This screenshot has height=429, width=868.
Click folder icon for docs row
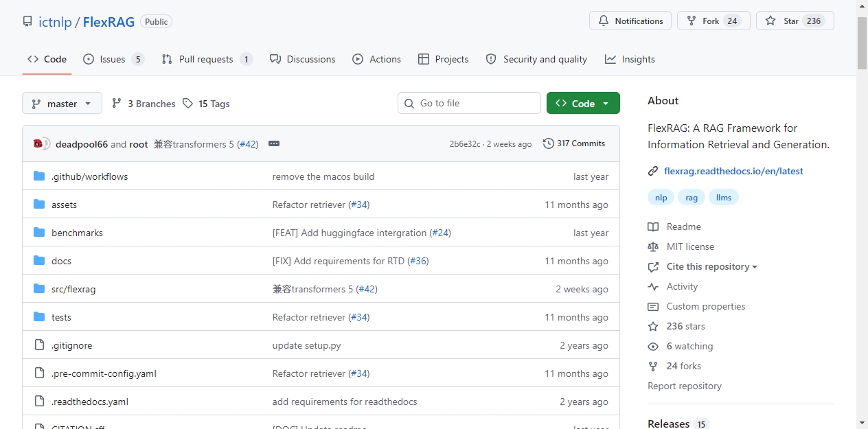click(x=39, y=261)
